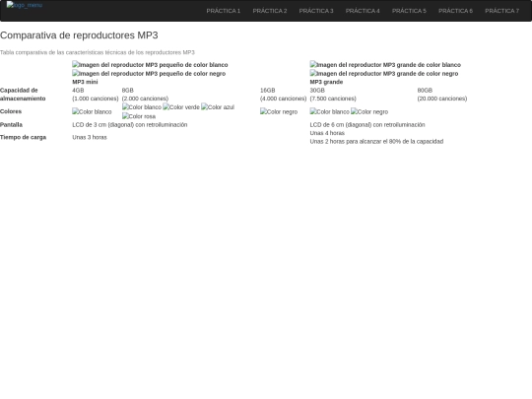Open PRÁCTICA 4 menu item
The height and width of the screenshot is (399, 532).
[x=363, y=11]
